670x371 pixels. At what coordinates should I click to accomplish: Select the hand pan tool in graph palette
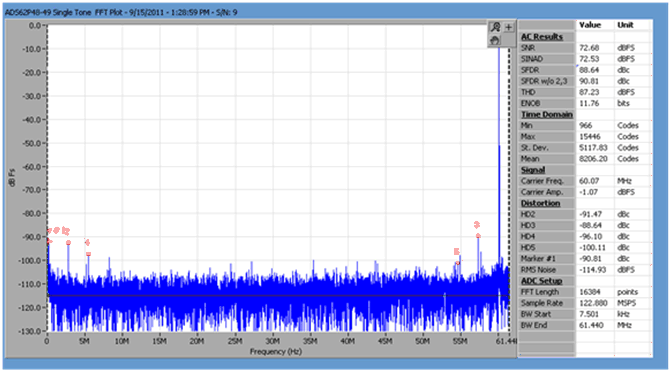click(495, 40)
